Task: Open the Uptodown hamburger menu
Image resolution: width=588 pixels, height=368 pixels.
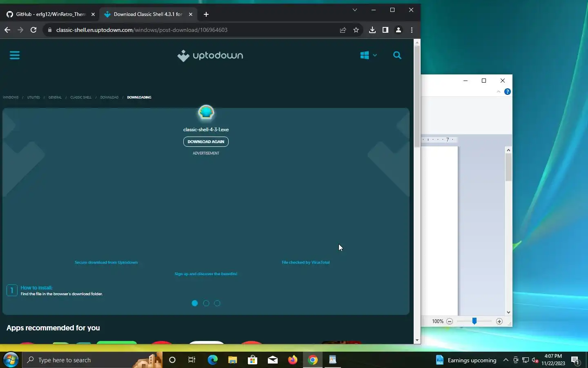Action: point(15,55)
